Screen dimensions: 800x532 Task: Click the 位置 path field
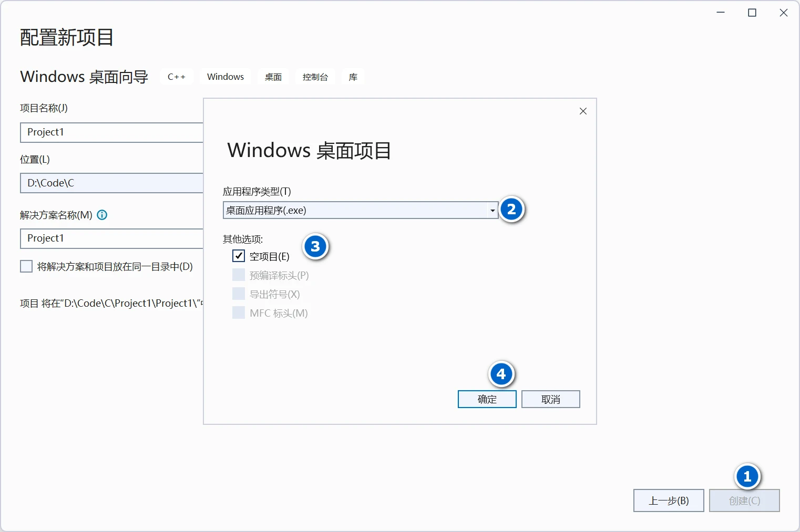click(x=111, y=183)
